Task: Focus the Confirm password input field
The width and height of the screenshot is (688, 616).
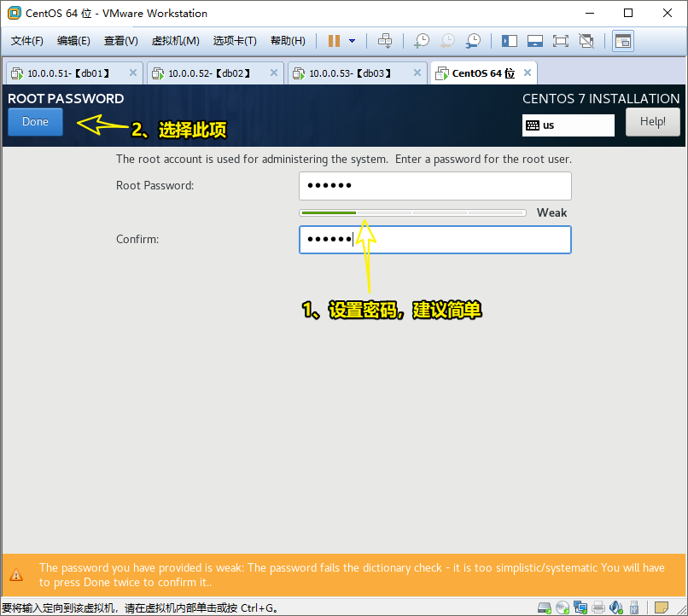Action: point(434,240)
